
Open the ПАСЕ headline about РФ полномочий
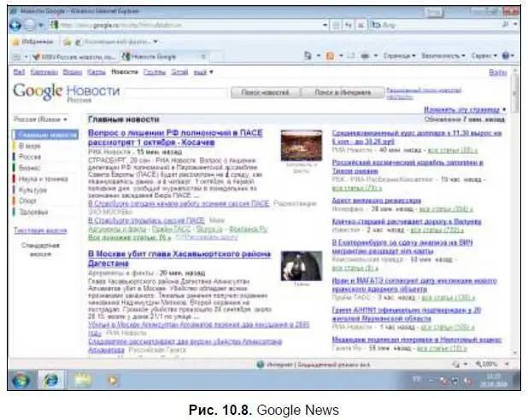click(x=175, y=137)
